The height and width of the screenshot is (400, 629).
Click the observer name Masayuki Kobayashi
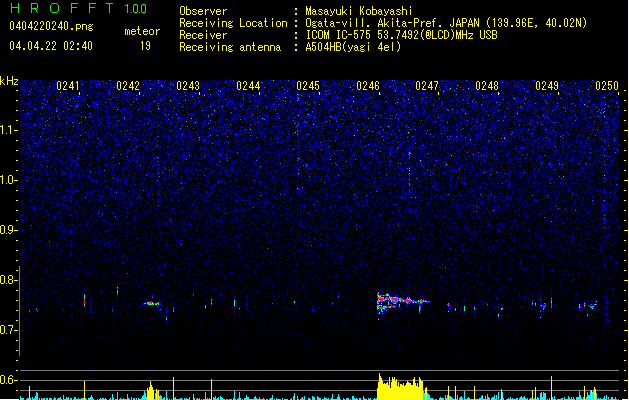[x=359, y=11]
